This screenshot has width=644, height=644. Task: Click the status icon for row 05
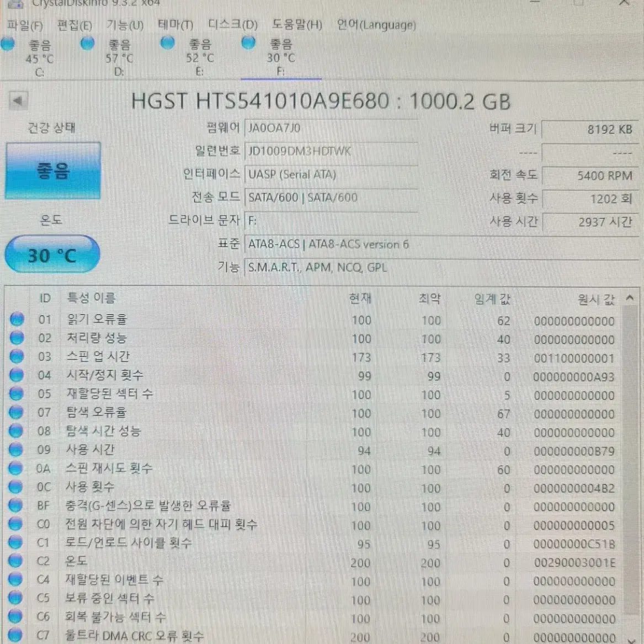pos(17,393)
